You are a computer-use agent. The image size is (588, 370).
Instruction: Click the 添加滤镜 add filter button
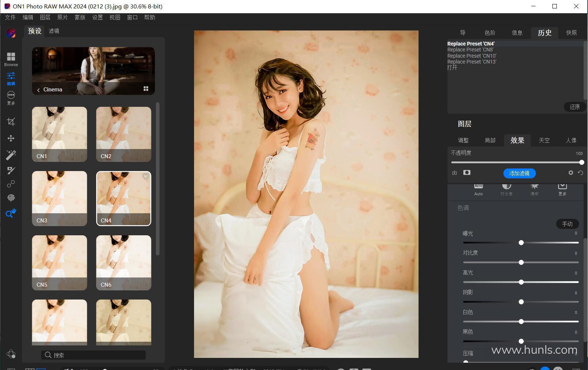[x=519, y=173]
